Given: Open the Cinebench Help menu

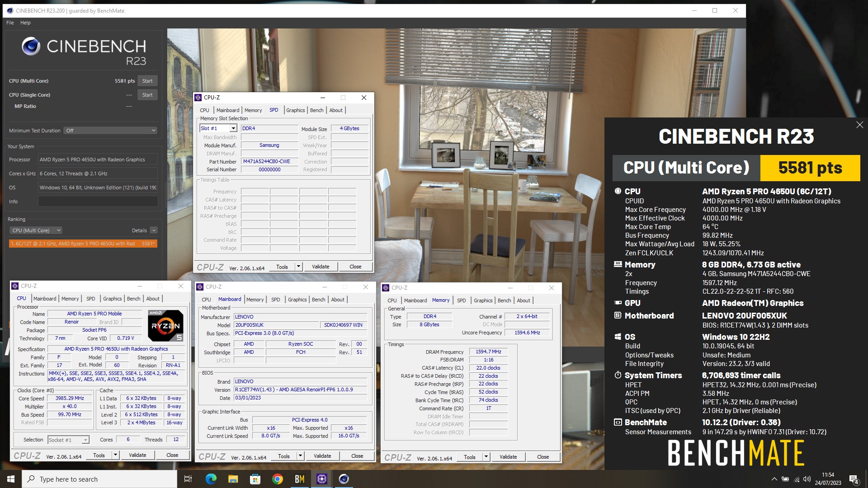Looking at the screenshot, I should pyautogui.click(x=25, y=23).
